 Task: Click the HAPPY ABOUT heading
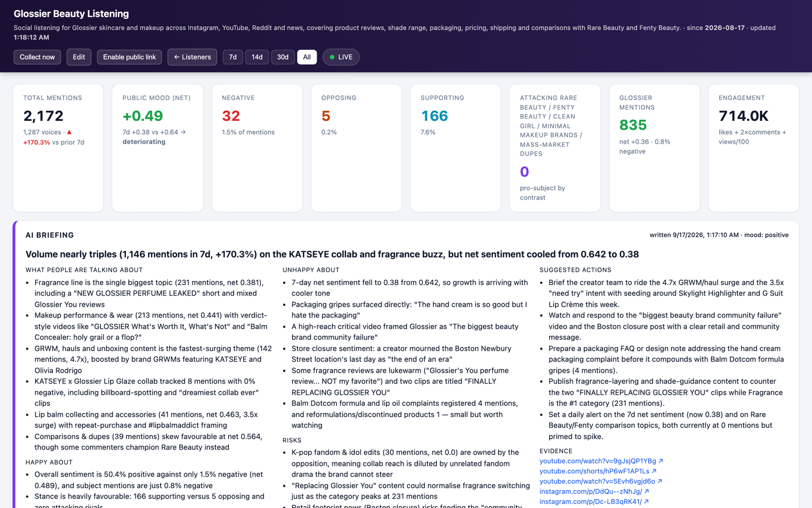click(x=49, y=462)
